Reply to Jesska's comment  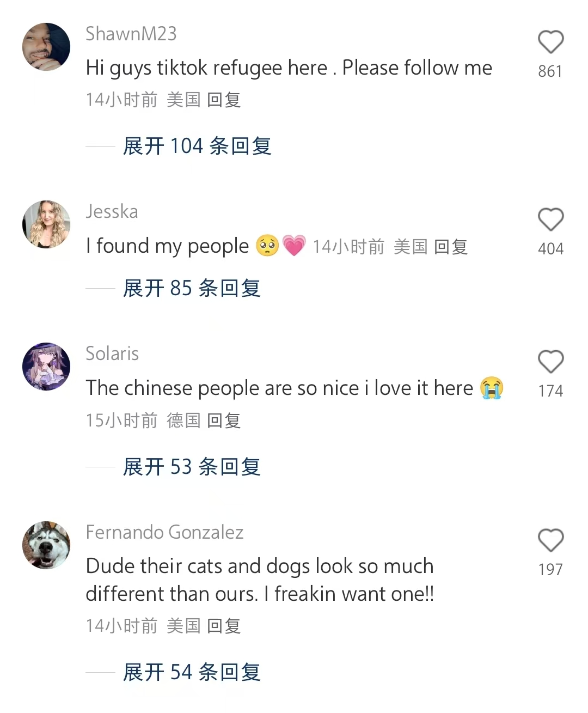[x=451, y=247]
